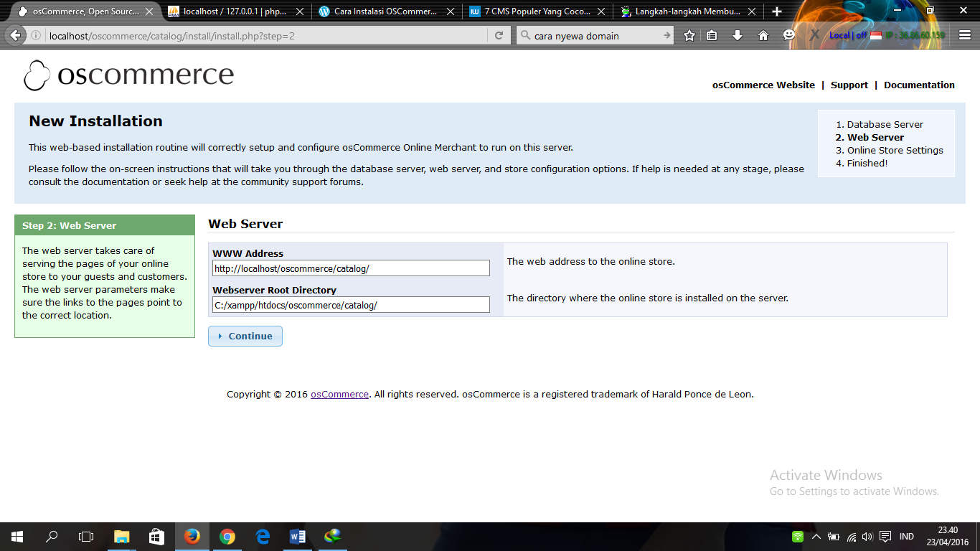This screenshot has width=980, height=551.
Task: Bookmark this page with the star icon
Action: (x=689, y=35)
